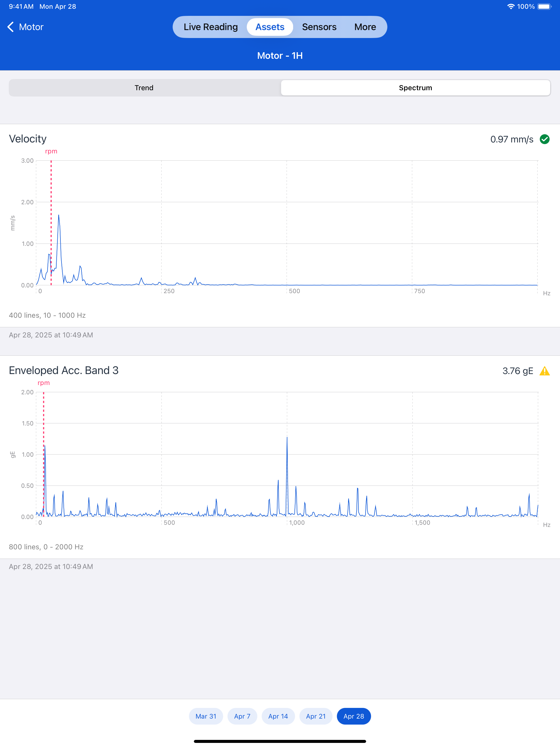Click the yellow warning triangle for Enveloped Acc.
Image resolution: width=560 pixels, height=747 pixels.
544,371
